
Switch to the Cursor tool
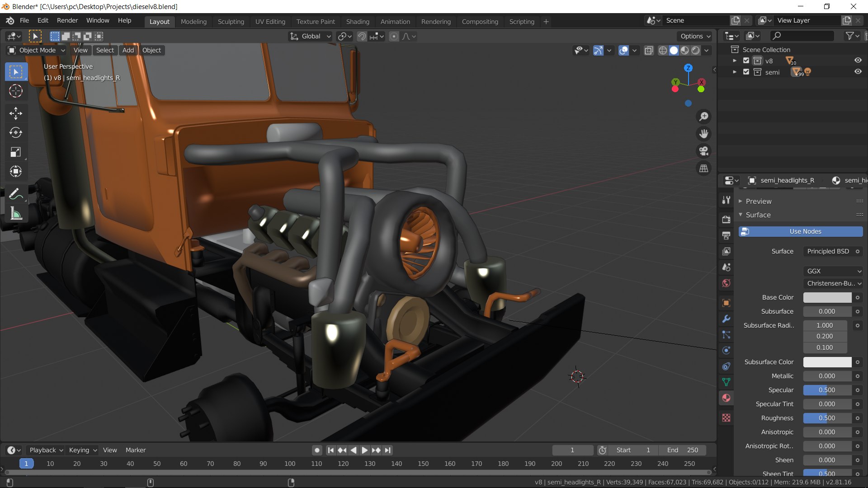point(16,91)
